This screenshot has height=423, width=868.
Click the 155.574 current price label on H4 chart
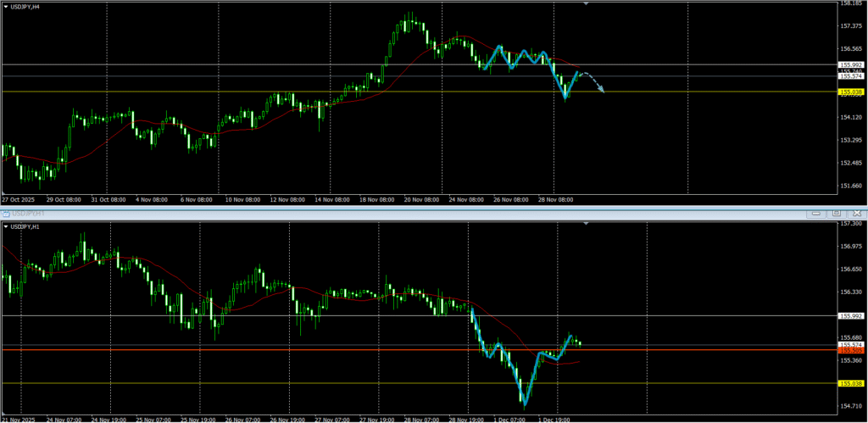coord(851,76)
